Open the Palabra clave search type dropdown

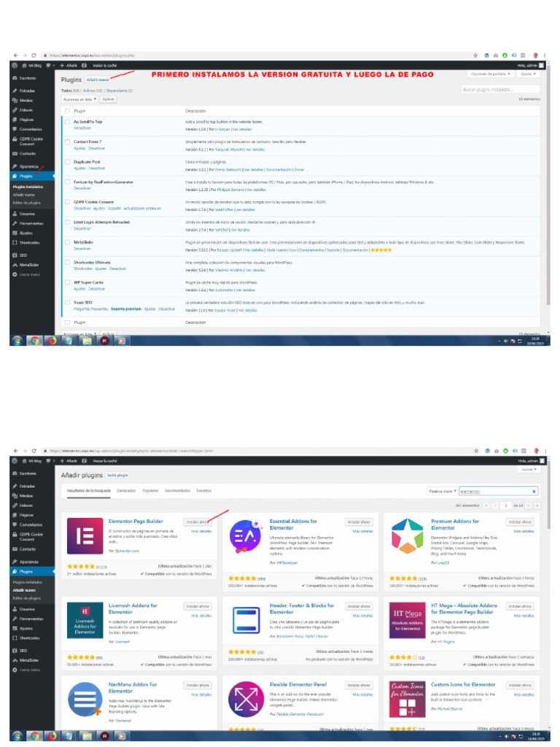443,491
